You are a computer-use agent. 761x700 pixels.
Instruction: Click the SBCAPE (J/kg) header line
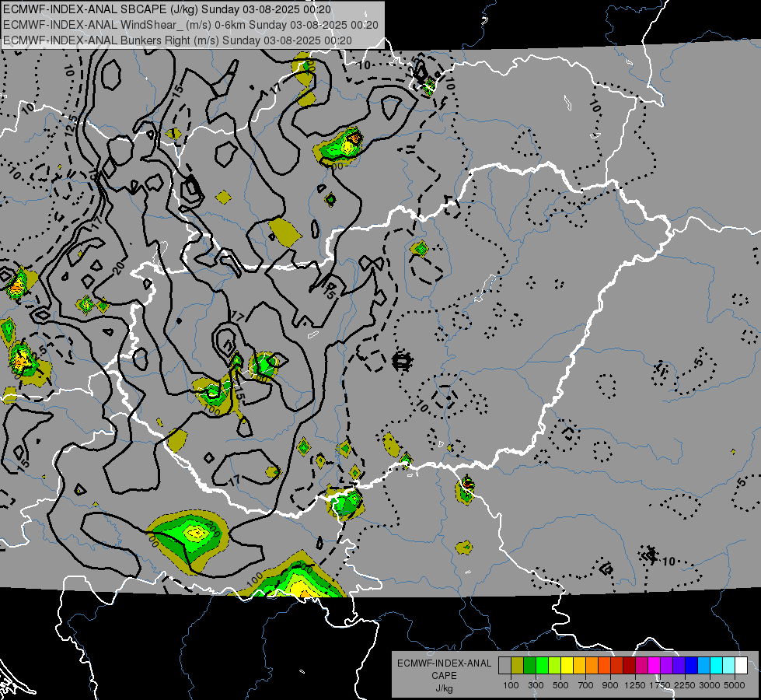167,9
